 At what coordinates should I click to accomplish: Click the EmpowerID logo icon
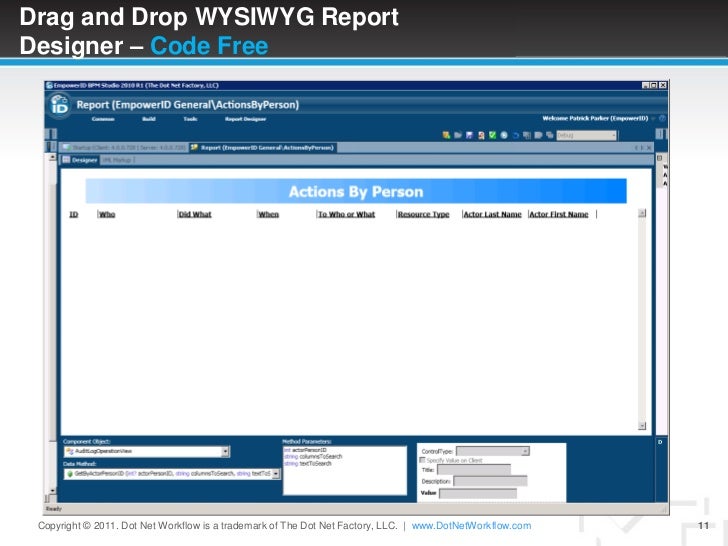coord(59,105)
